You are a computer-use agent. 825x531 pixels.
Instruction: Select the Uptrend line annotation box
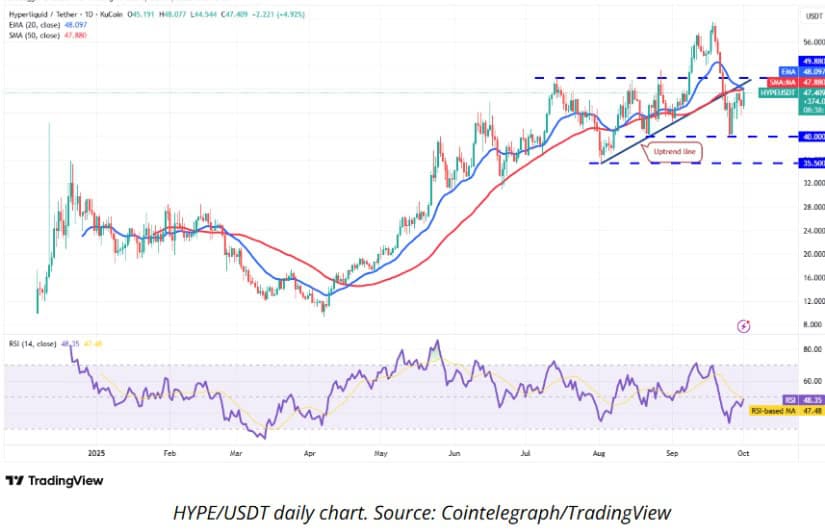click(674, 153)
